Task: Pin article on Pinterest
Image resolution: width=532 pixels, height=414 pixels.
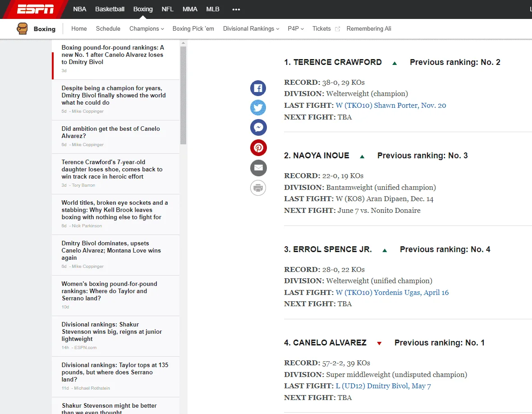Action: tap(258, 147)
